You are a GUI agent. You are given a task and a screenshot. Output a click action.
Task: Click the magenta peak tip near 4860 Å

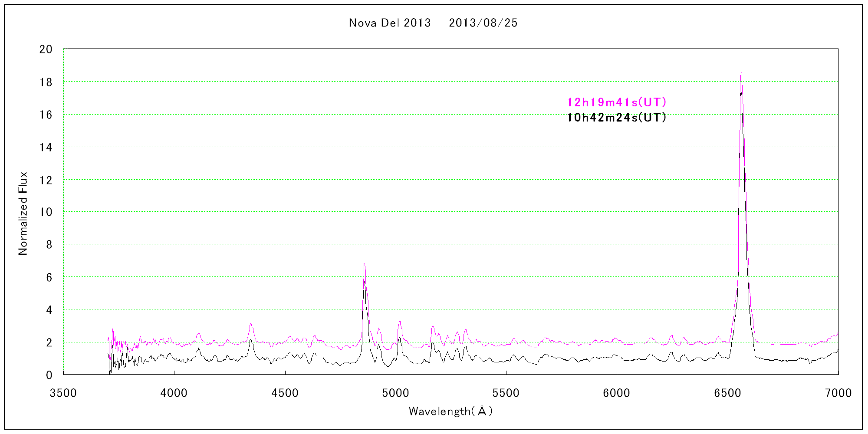coord(364,264)
